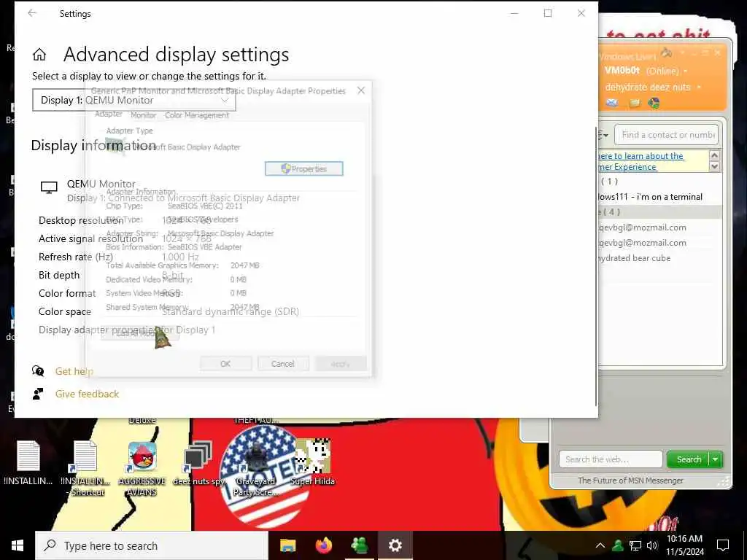Click the Advanced display settings heading
The height and width of the screenshot is (560, 747).
(177, 54)
